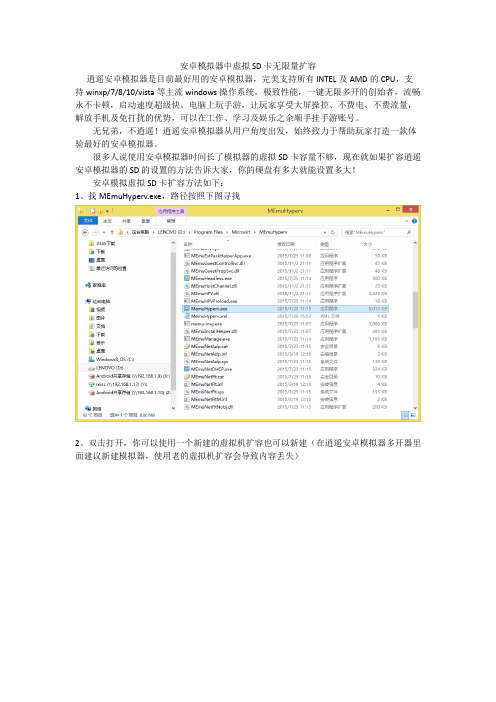Screen dimensions: 496x702
Task: Select Windows8_OS (C:) in navigation pane
Action: [x=114, y=360]
